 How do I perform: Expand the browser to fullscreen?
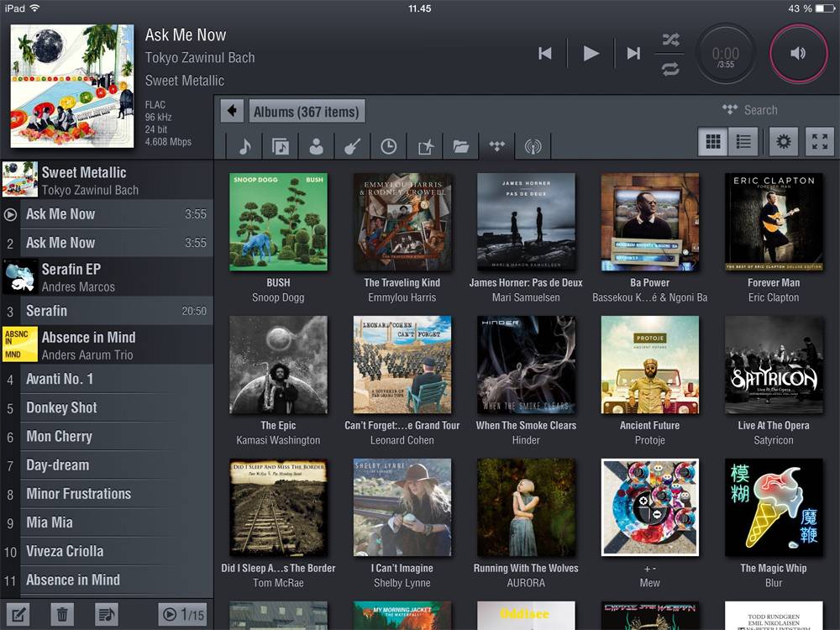(819, 141)
